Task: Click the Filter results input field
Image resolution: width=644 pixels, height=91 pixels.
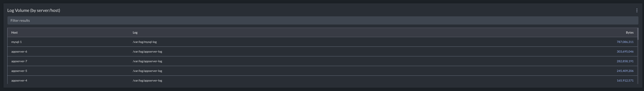Action: pyautogui.click(x=323, y=20)
